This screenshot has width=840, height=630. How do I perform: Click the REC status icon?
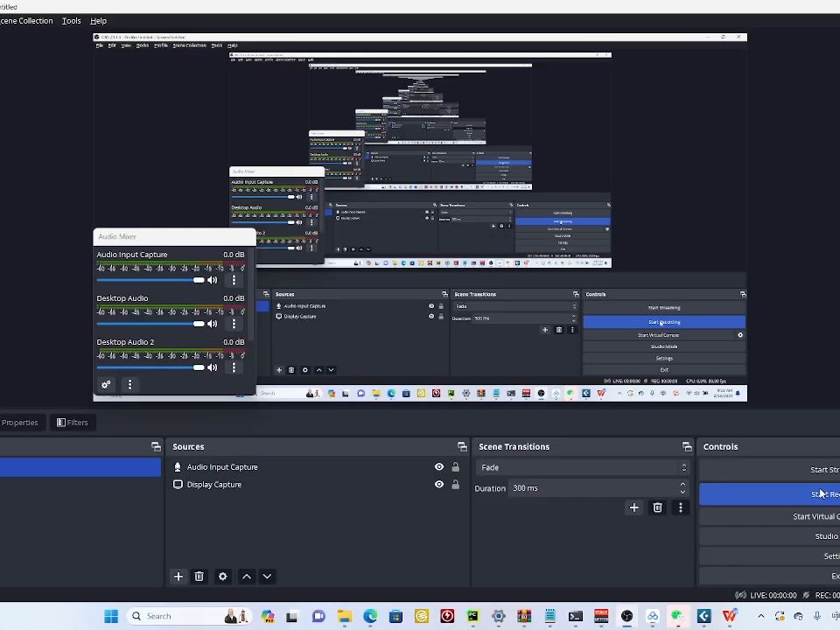806,595
